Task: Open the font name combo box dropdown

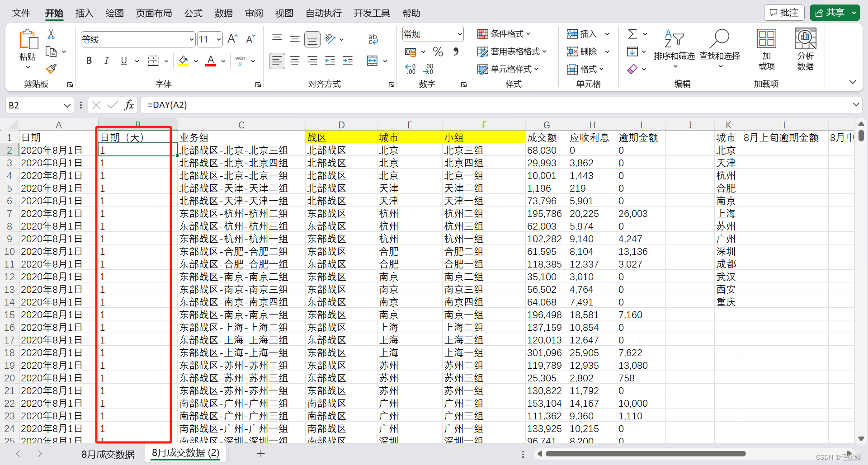Action: pyautogui.click(x=191, y=39)
